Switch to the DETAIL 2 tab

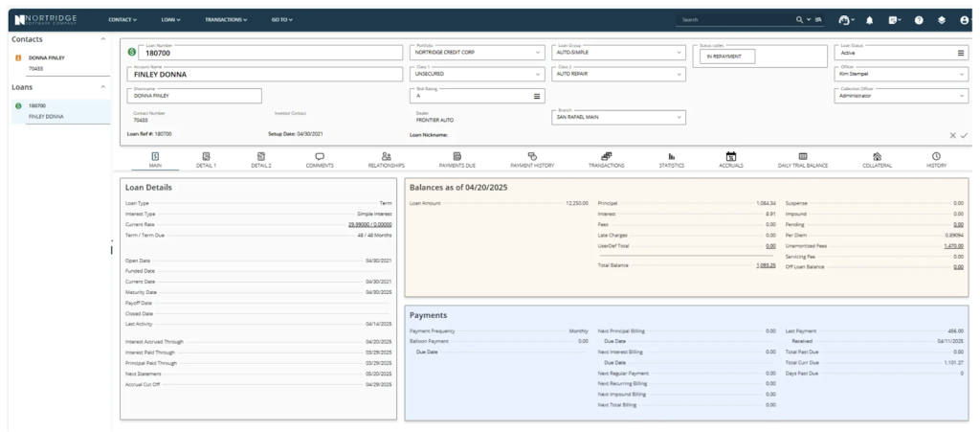coord(261,160)
